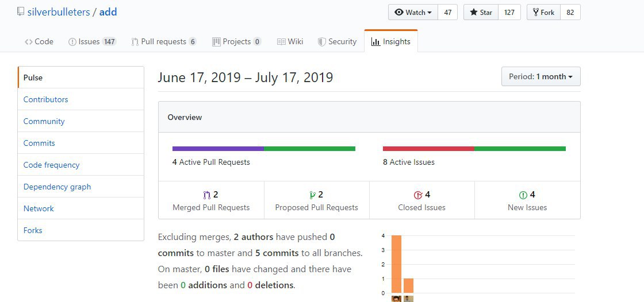Open the Security tab
This screenshot has height=302, width=644.
(x=337, y=41)
